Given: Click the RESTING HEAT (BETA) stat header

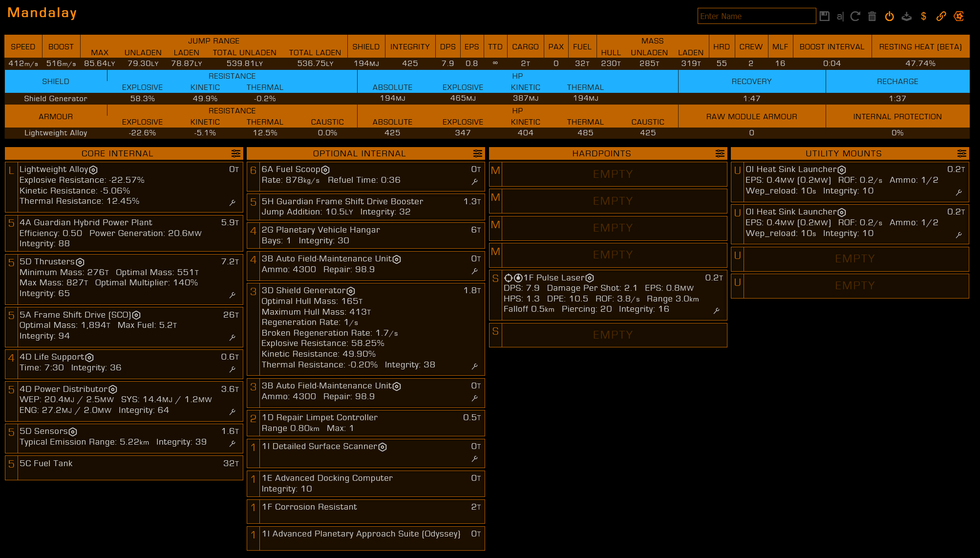Looking at the screenshot, I should point(920,47).
